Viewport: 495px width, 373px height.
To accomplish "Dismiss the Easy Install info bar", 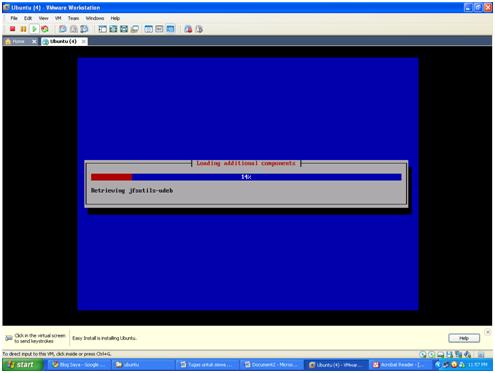I will [x=488, y=332].
